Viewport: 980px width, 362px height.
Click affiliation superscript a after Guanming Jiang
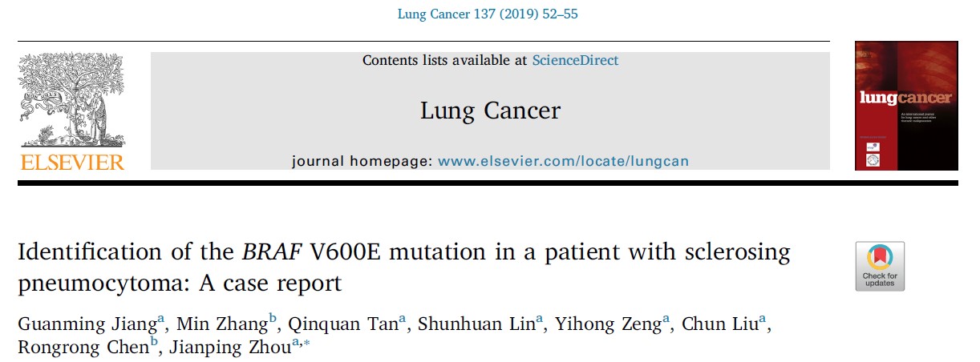click(161, 320)
